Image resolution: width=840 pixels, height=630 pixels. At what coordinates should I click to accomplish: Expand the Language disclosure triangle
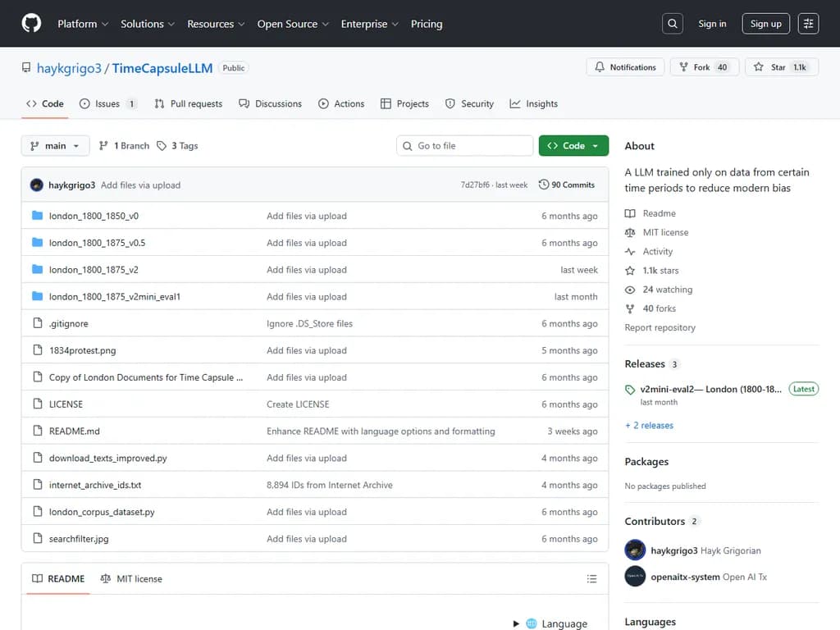coord(516,623)
